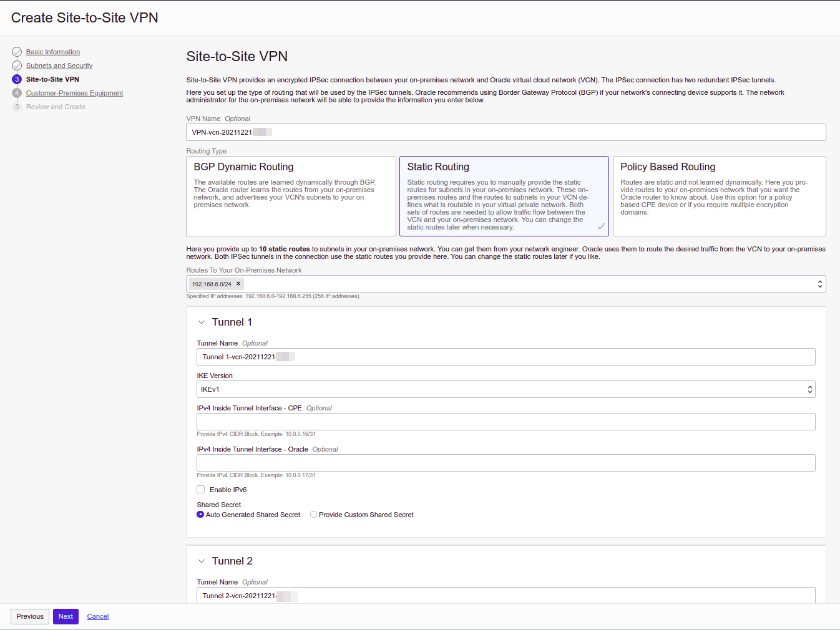
Task: Click the 'IKE Version' label
Action: (215, 376)
